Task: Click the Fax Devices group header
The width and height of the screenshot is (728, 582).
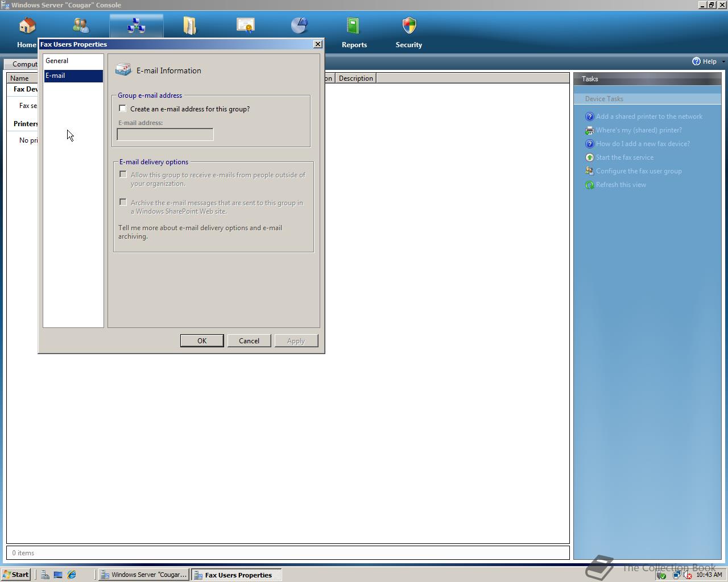Action: pyautogui.click(x=26, y=89)
